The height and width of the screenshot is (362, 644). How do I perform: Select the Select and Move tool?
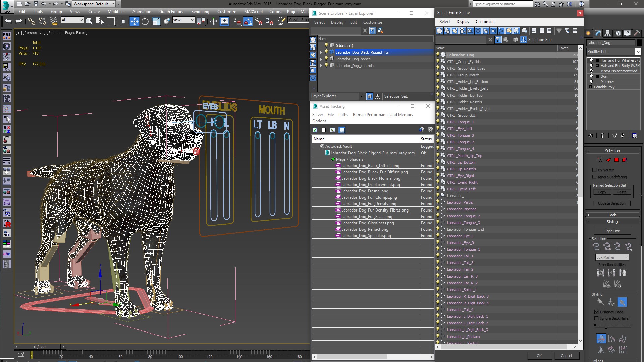[134, 21]
